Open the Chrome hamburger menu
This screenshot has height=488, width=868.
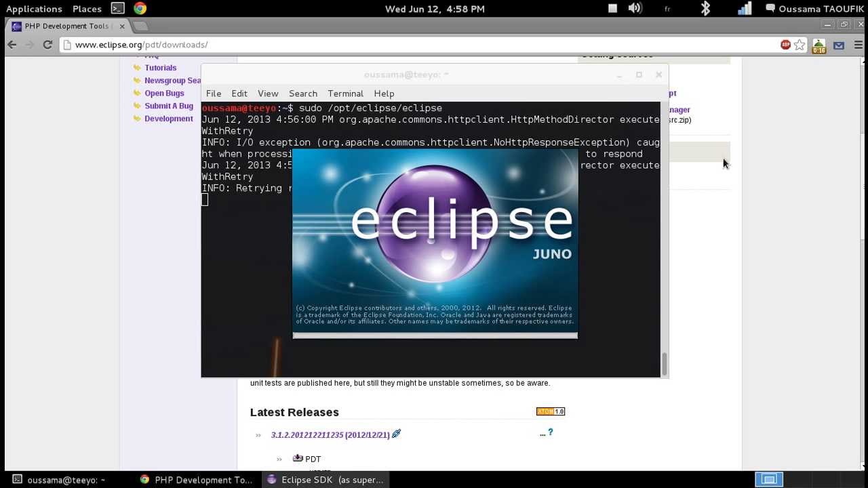point(858,45)
